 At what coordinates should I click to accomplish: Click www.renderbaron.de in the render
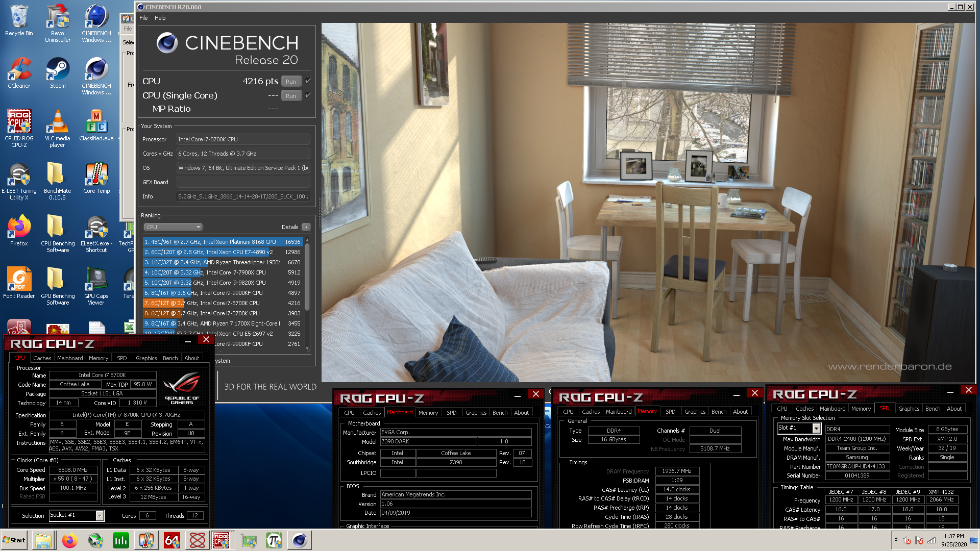(890, 366)
